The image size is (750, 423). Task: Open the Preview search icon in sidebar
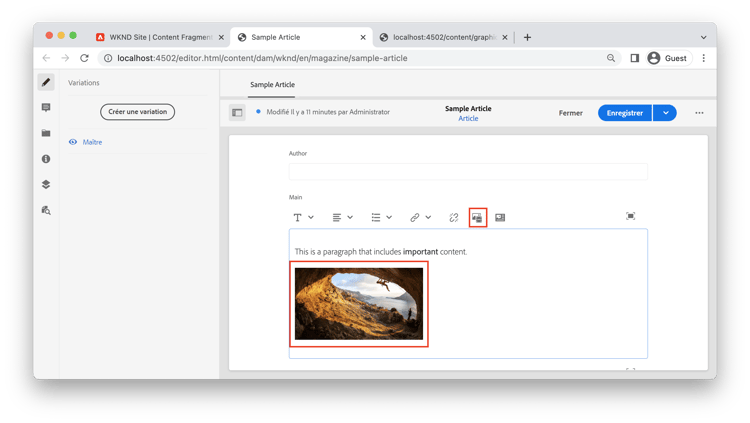pyautogui.click(x=46, y=210)
